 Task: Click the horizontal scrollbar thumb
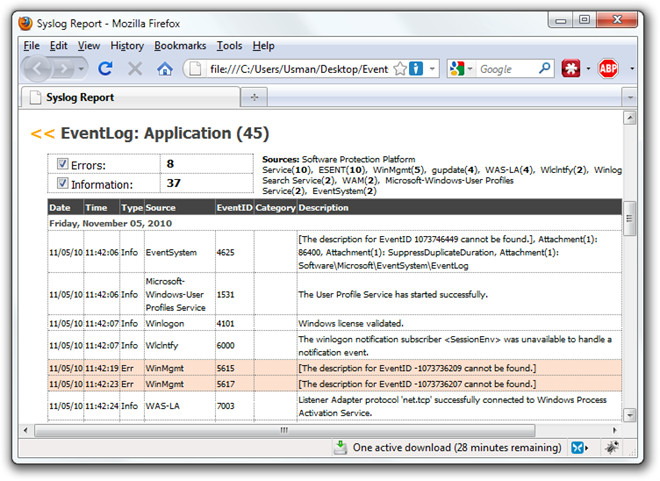(285, 430)
